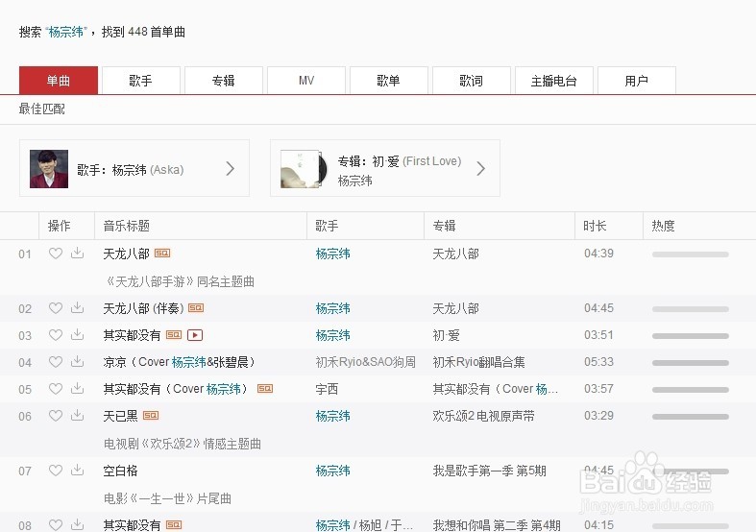756x532 pixels.
Task: Open artist 杨宗纬 link in row 02
Action: point(332,308)
